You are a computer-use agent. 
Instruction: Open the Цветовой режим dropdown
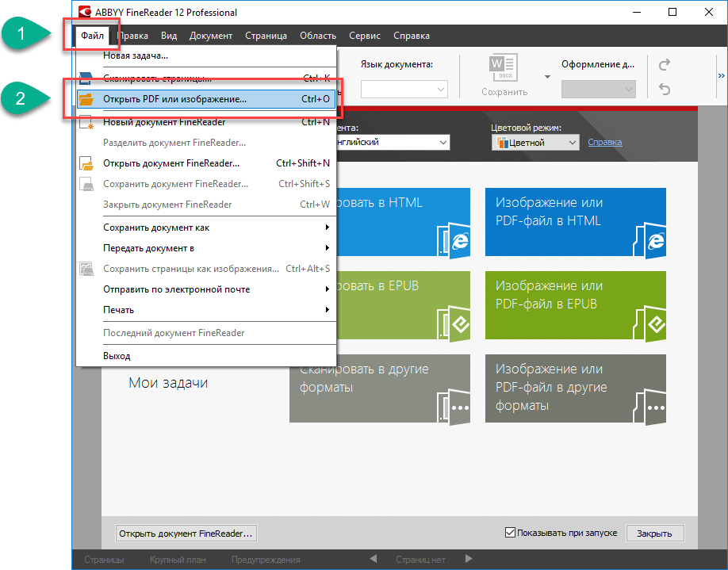(x=535, y=143)
